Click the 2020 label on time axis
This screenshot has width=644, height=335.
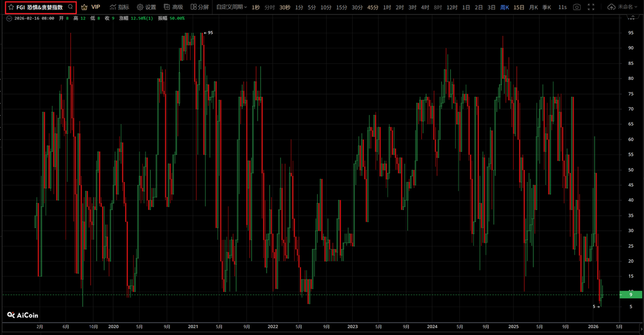113,326
